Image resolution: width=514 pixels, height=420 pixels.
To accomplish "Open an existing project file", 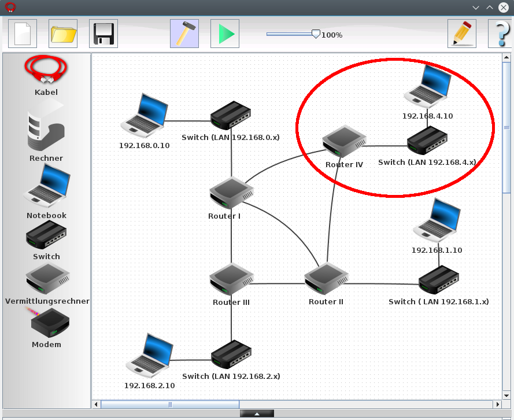I will pos(62,34).
